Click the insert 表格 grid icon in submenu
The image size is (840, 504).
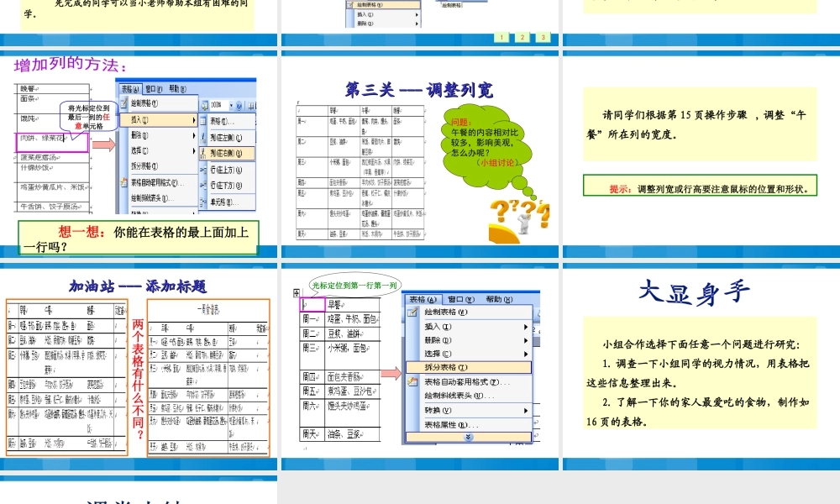click(204, 120)
